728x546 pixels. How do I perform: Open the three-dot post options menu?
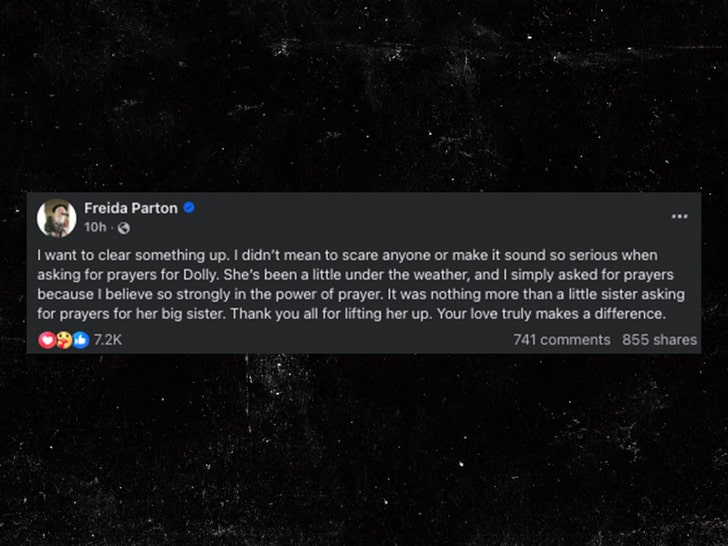[680, 216]
